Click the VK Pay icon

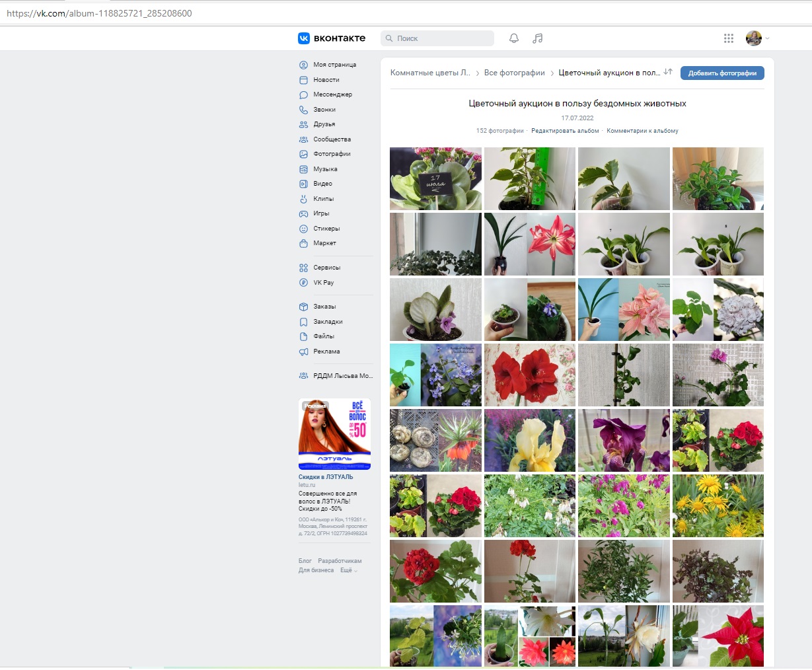(x=304, y=283)
